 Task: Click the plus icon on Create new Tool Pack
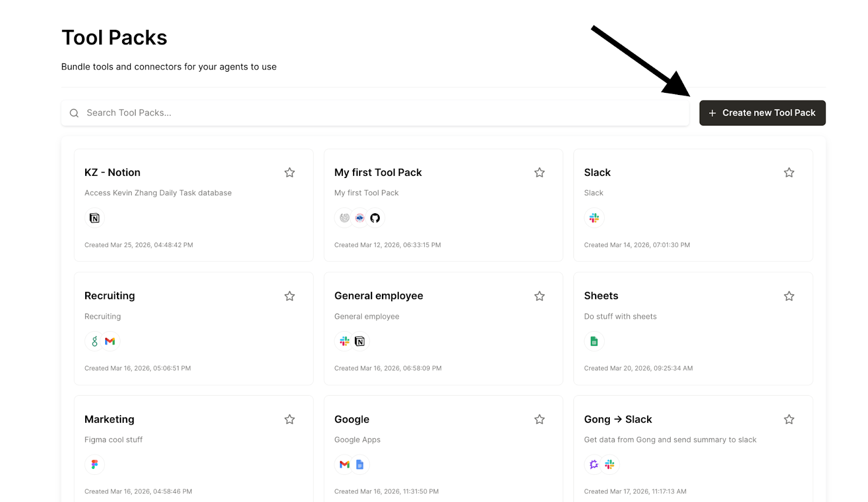click(712, 113)
